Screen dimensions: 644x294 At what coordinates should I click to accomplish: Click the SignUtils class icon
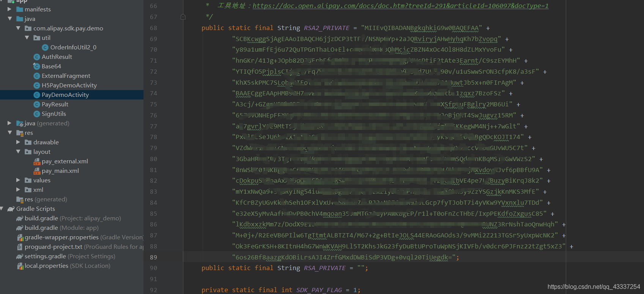[37, 114]
